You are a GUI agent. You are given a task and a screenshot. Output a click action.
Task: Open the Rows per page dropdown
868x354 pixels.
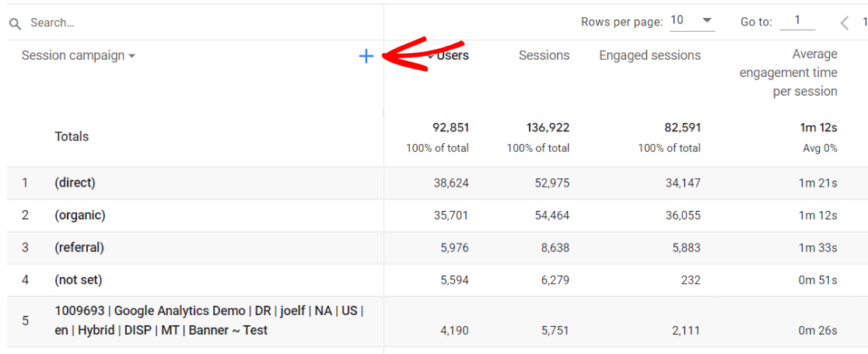[x=691, y=21]
